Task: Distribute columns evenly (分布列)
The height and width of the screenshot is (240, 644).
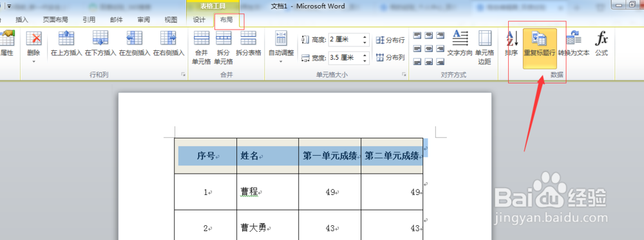Action: click(391, 57)
